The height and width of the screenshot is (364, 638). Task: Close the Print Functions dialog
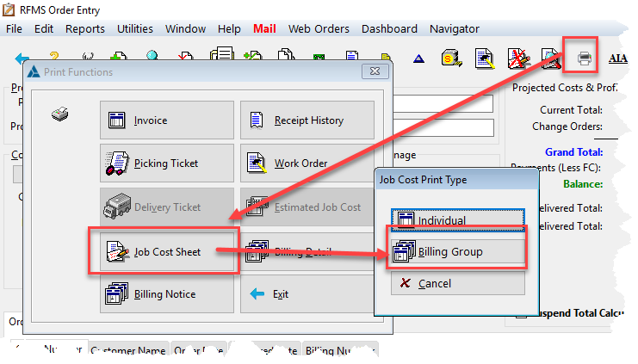pyautogui.click(x=375, y=71)
